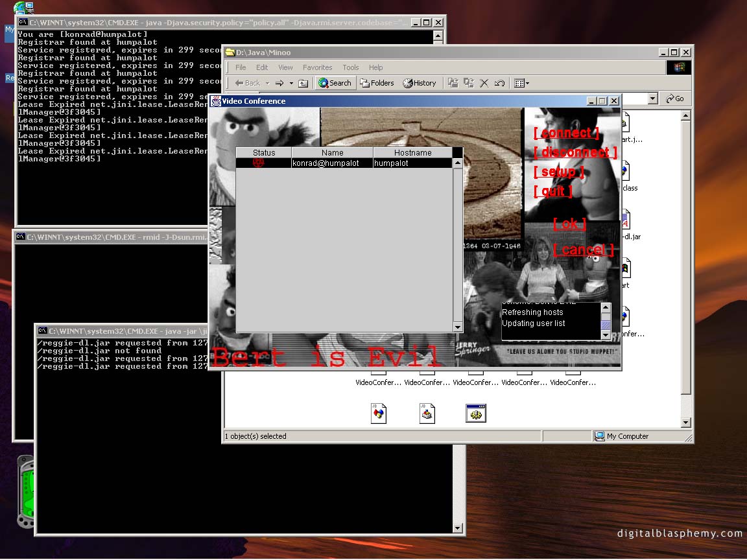The image size is (747, 560).
Task: Click the user list scroll down arrow
Action: pyautogui.click(x=457, y=327)
